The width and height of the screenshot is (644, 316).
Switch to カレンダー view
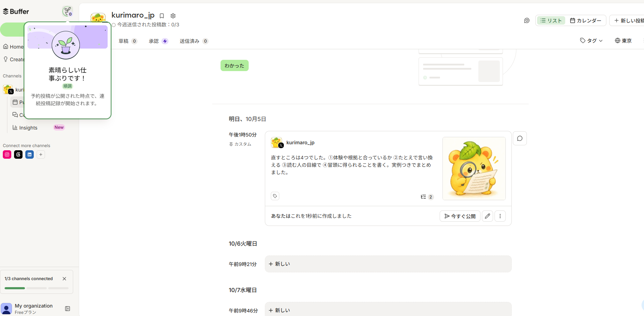[586, 21]
